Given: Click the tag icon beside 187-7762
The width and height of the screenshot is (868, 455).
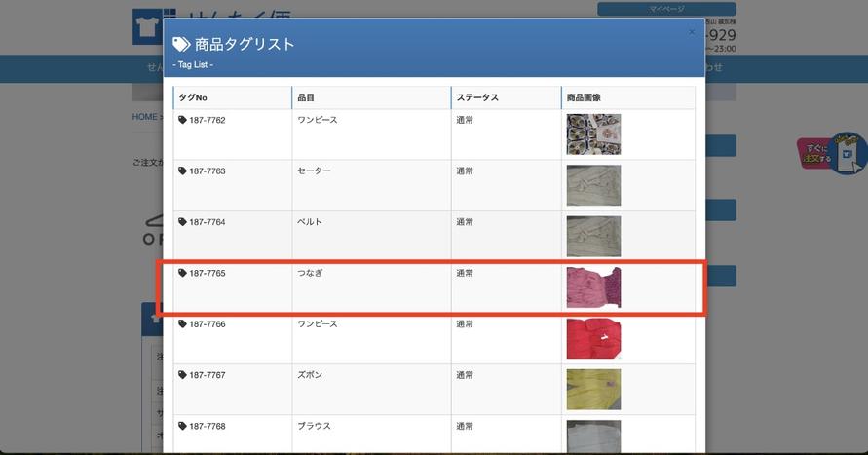Looking at the screenshot, I should point(182,120).
